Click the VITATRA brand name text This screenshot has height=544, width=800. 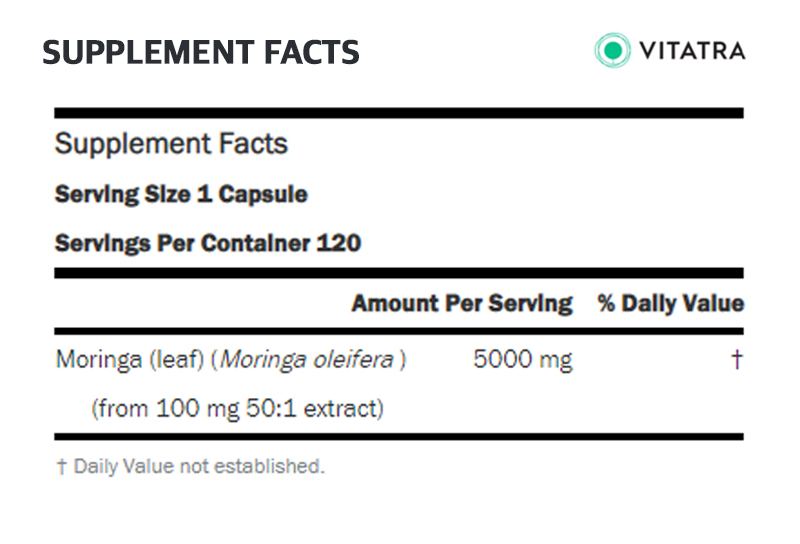coord(692,51)
